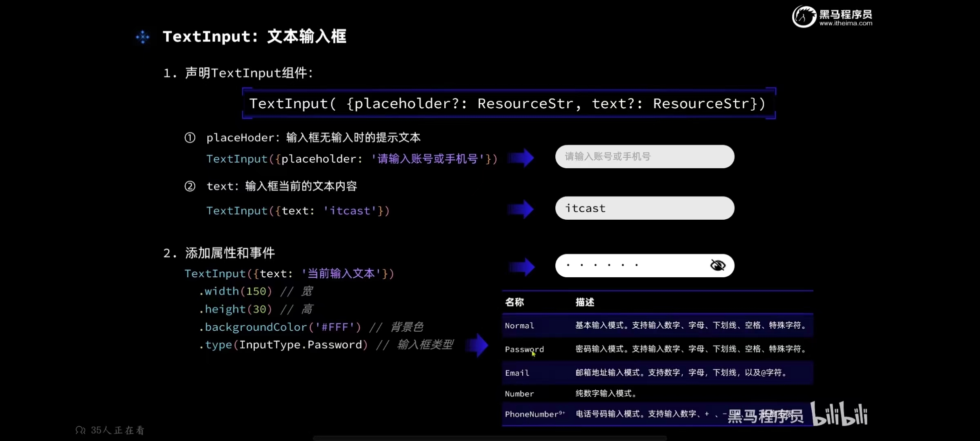Click the 黑马程序员 horse logo icon
The image size is (980, 441).
point(804,17)
